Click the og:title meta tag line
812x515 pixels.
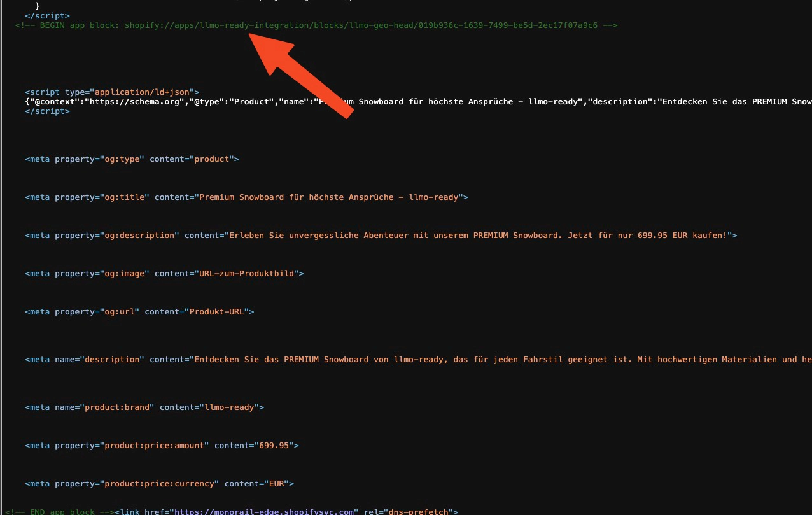tap(246, 197)
